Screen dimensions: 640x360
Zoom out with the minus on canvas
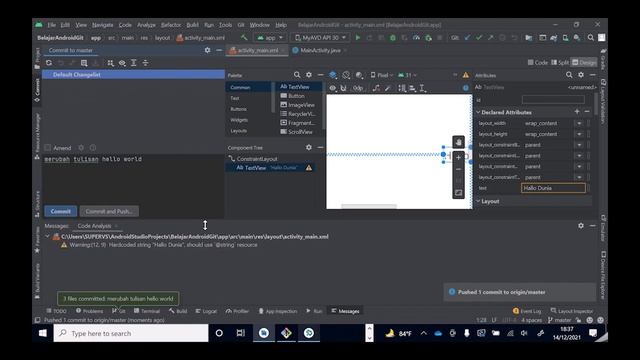(458, 169)
